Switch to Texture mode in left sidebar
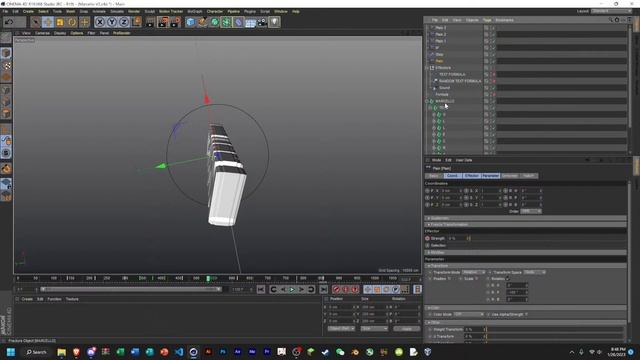The height and width of the screenshot is (360, 640). (x=6, y=65)
